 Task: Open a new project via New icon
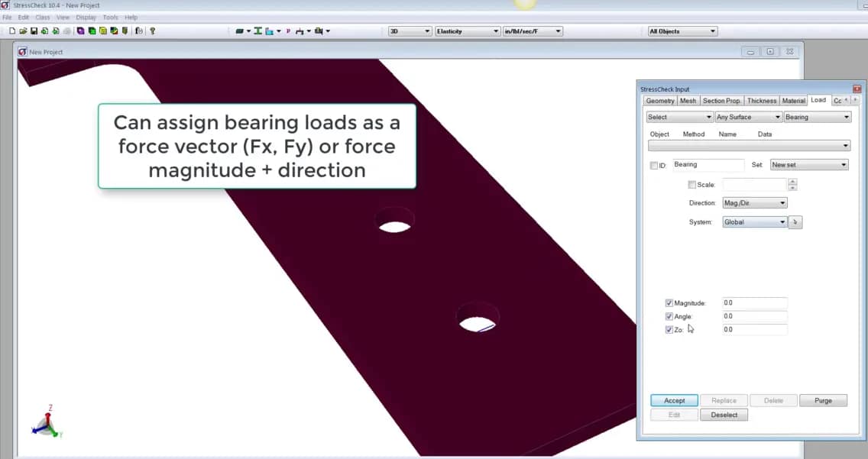point(12,31)
